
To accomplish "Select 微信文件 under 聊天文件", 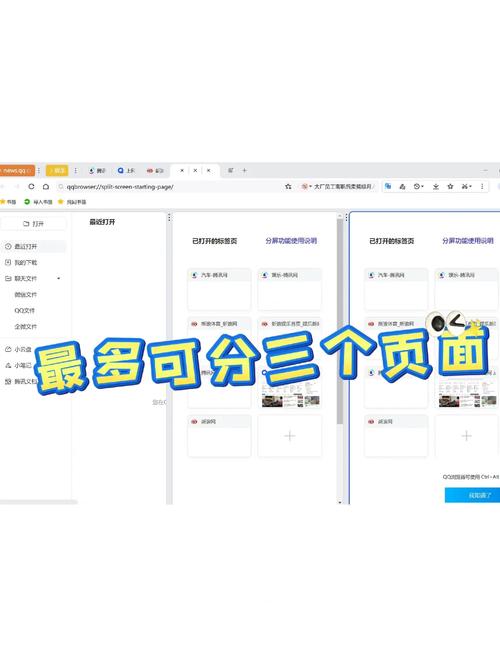I will tap(26, 294).
